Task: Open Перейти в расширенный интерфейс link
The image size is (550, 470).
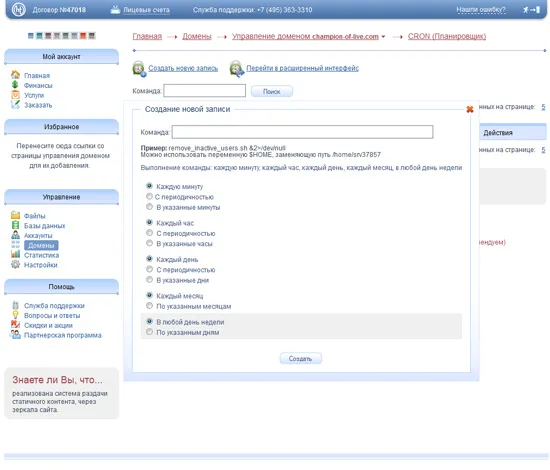Action: pos(302,68)
